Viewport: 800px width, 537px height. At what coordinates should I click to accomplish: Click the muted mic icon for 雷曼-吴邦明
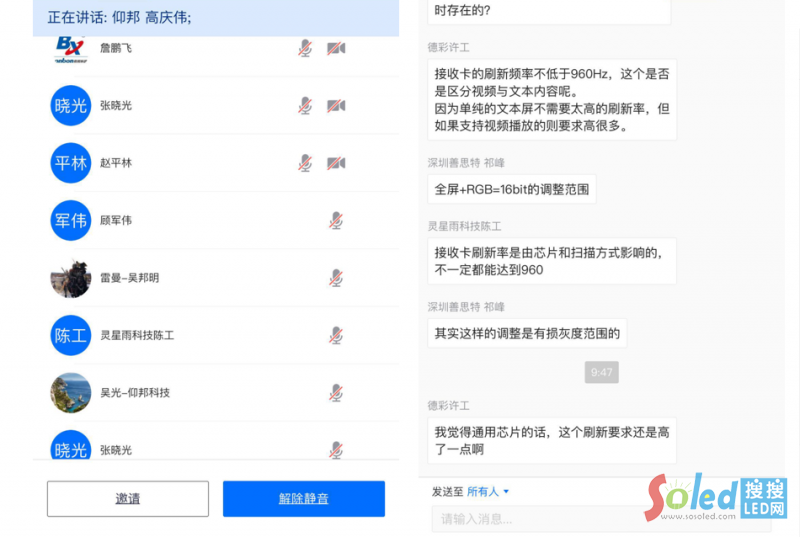336,278
